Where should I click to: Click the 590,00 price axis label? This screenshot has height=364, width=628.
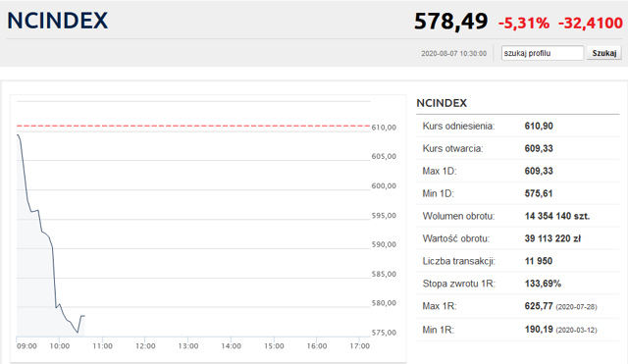[x=384, y=244]
